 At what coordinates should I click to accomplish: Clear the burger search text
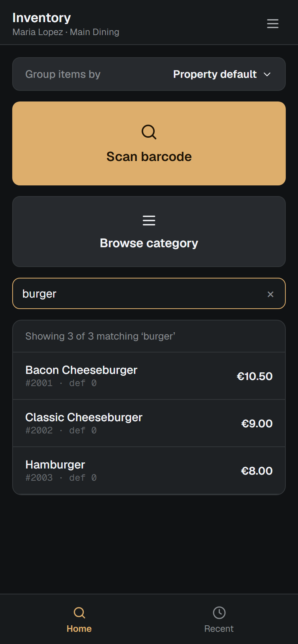pos(270,294)
